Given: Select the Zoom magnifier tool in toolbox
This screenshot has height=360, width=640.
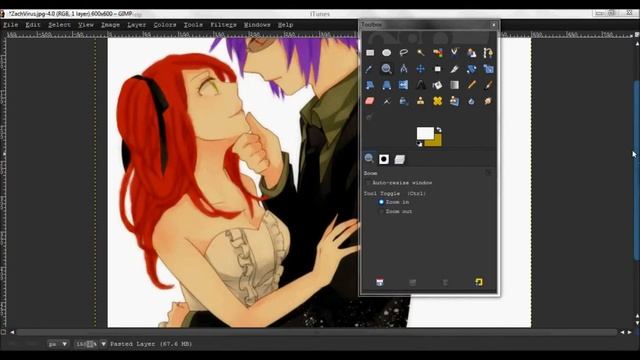Looking at the screenshot, I should point(387,69).
